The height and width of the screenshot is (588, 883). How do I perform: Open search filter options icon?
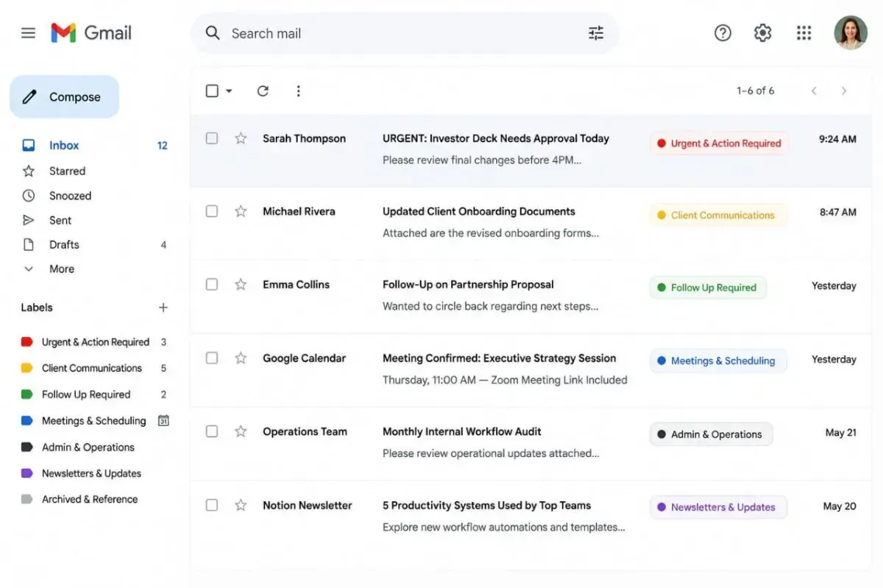coord(596,33)
